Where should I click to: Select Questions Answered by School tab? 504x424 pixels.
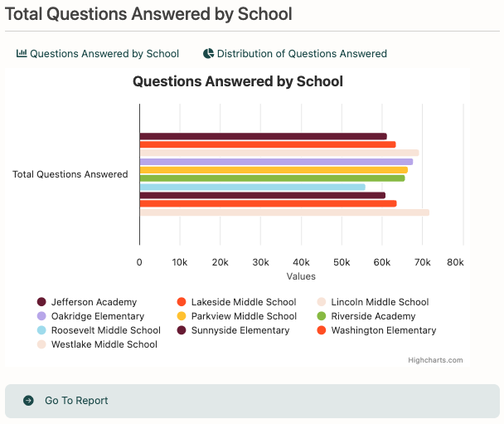(x=98, y=53)
